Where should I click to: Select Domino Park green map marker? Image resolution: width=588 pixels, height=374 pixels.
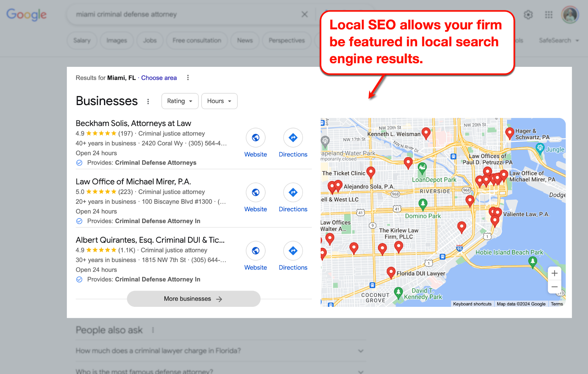[423, 204]
